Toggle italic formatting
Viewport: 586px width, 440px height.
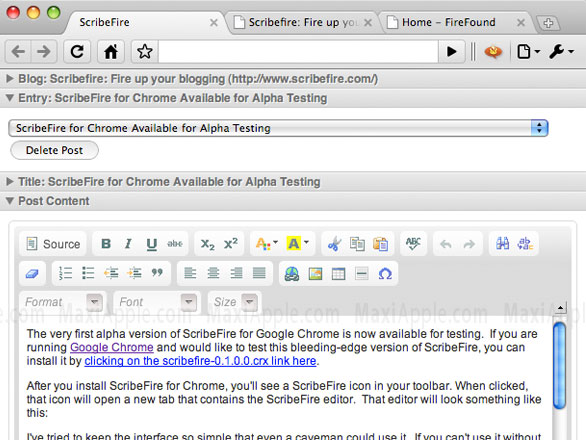point(128,244)
